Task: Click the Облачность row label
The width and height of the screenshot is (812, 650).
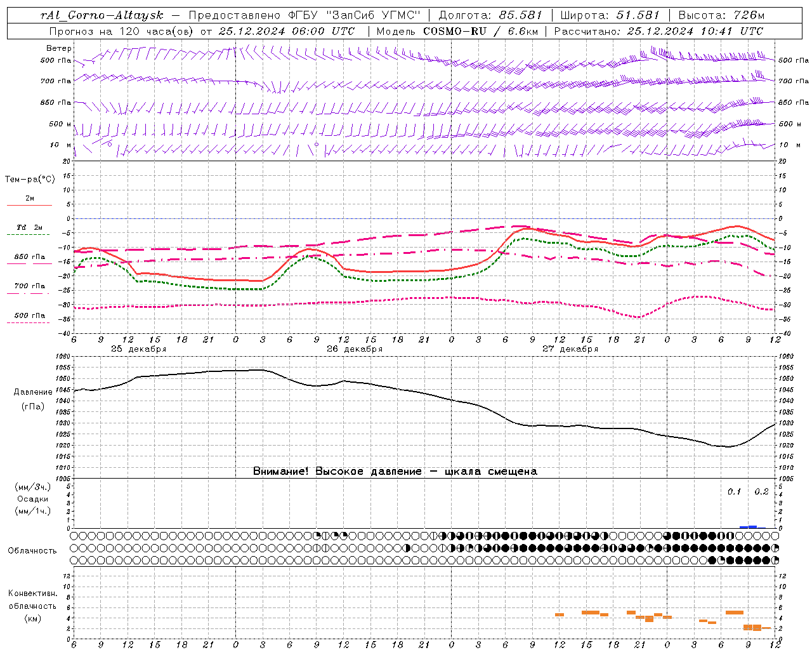Action: [x=32, y=550]
